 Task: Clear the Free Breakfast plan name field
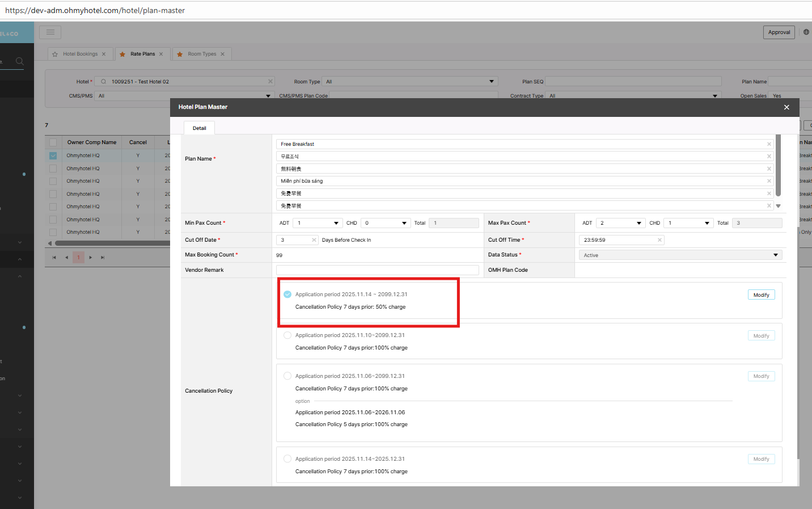tap(769, 144)
